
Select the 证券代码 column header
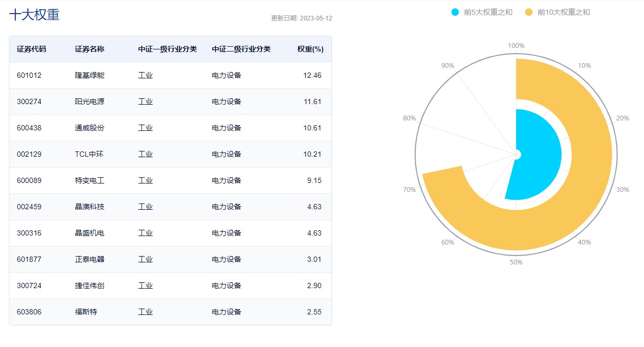pyautogui.click(x=32, y=49)
